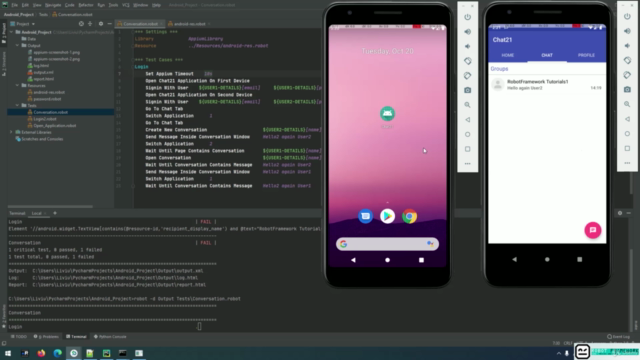Click PyCharm icon in Windows taskbar
The image size is (640, 360).
pyautogui.click(x=106, y=353)
